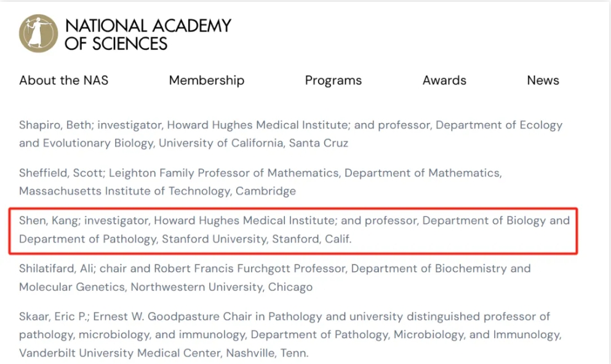Click the highlighted Shen, Kang entry
This screenshot has height=364, width=611.
coord(294,230)
